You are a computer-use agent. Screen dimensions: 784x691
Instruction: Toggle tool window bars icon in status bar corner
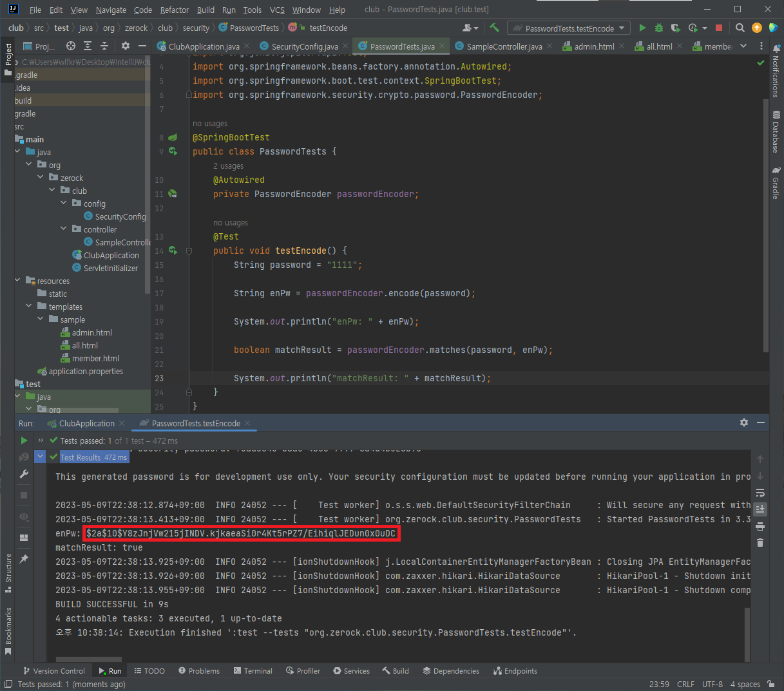8,684
